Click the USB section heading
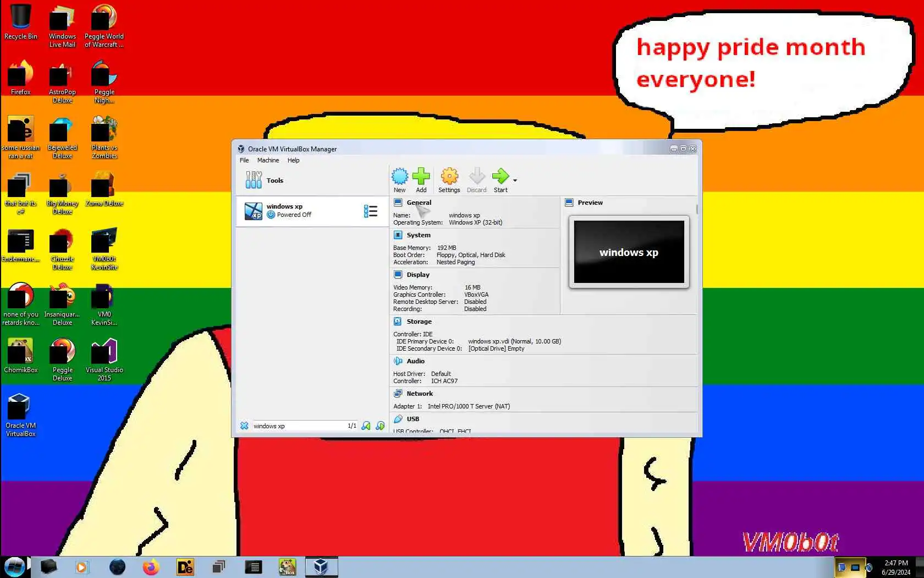 (413, 419)
